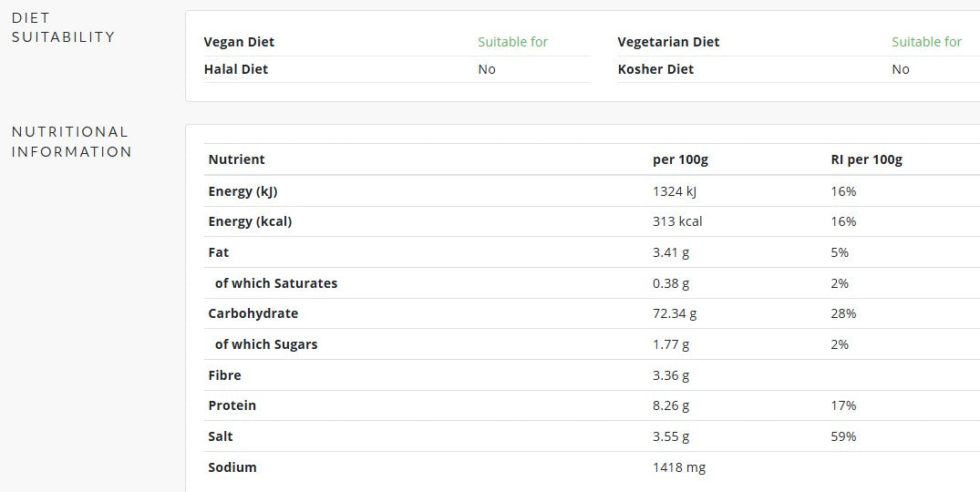Image resolution: width=980 pixels, height=492 pixels.
Task: Click the 313 kcal value
Action: (x=677, y=221)
